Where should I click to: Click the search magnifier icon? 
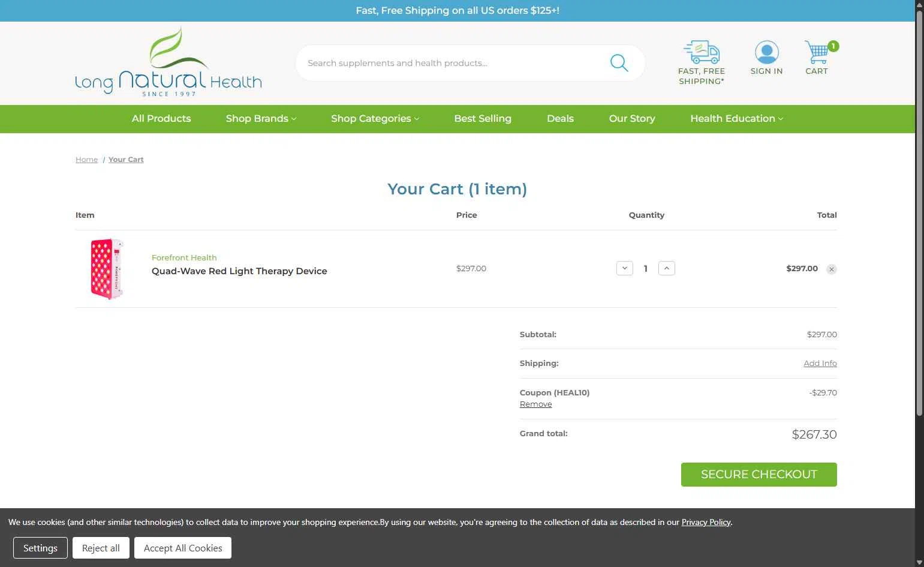[619, 63]
